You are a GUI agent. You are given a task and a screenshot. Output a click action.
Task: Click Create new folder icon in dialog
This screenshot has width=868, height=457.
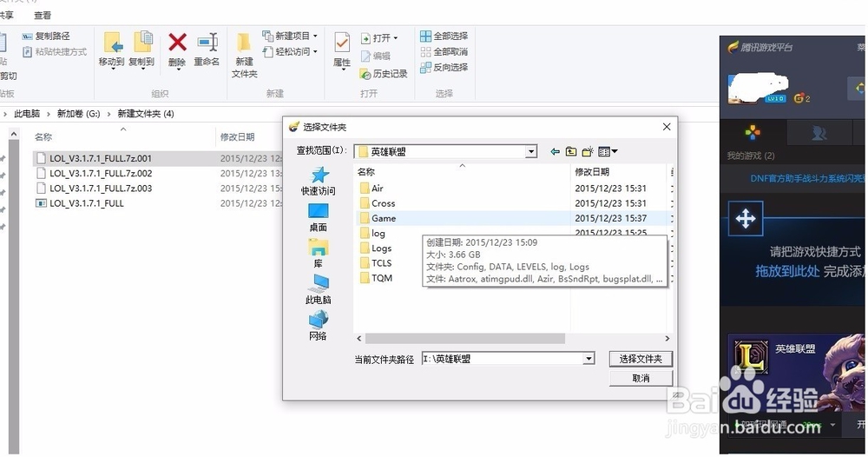point(588,151)
